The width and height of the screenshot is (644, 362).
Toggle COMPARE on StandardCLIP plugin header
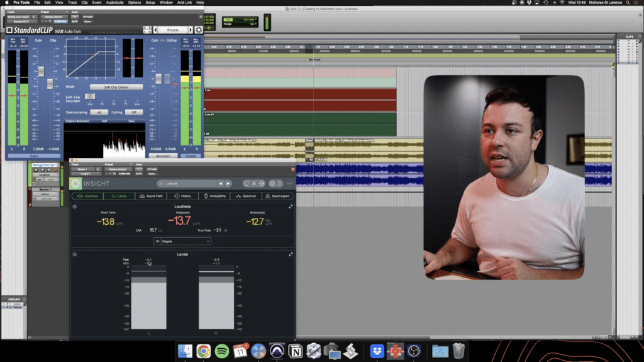pos(60,21)
